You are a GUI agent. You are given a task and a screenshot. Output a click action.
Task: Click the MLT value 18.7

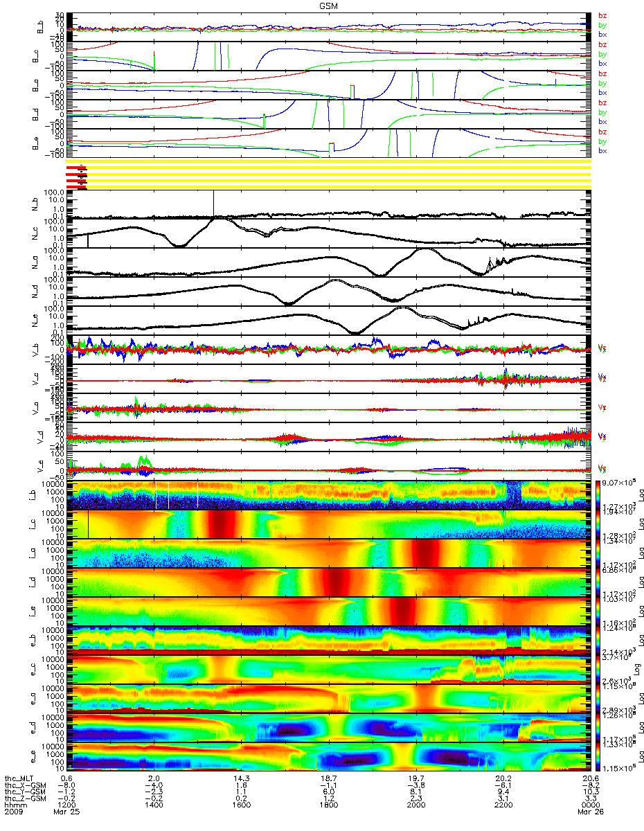pos(328,778)
